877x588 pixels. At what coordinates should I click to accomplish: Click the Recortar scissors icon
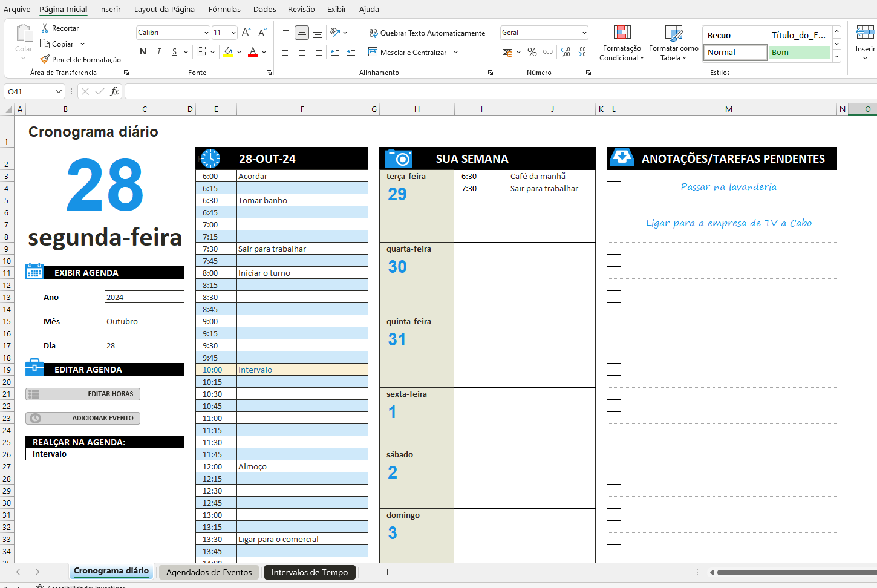[x=45, y=28]
